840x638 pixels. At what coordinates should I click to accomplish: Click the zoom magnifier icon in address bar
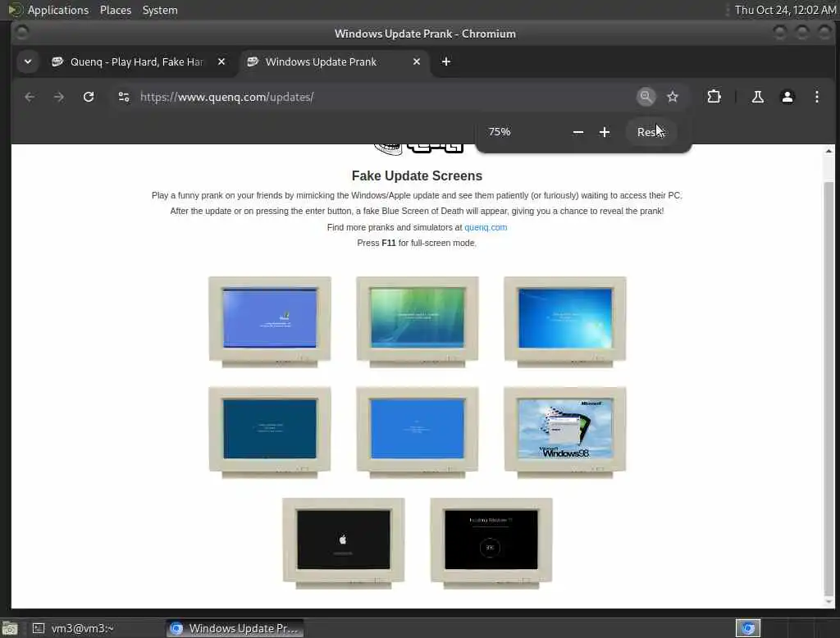click(646, 97)
